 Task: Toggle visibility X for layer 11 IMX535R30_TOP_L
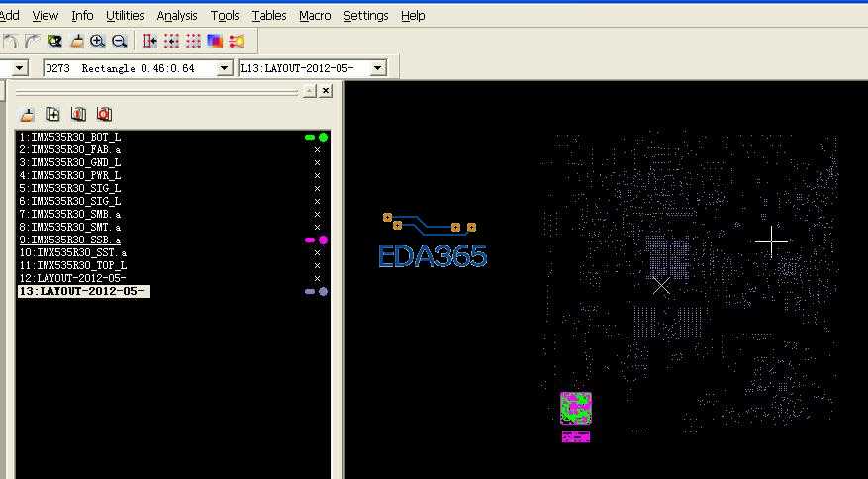pyautogui.click(x=317, y=266)
